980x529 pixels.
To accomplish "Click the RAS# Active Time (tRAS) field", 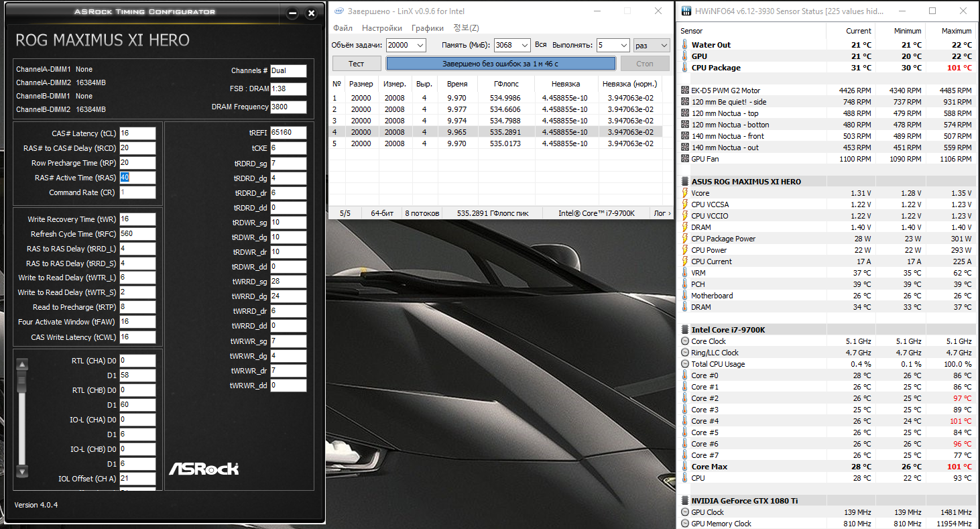I will tap(137, 178).
